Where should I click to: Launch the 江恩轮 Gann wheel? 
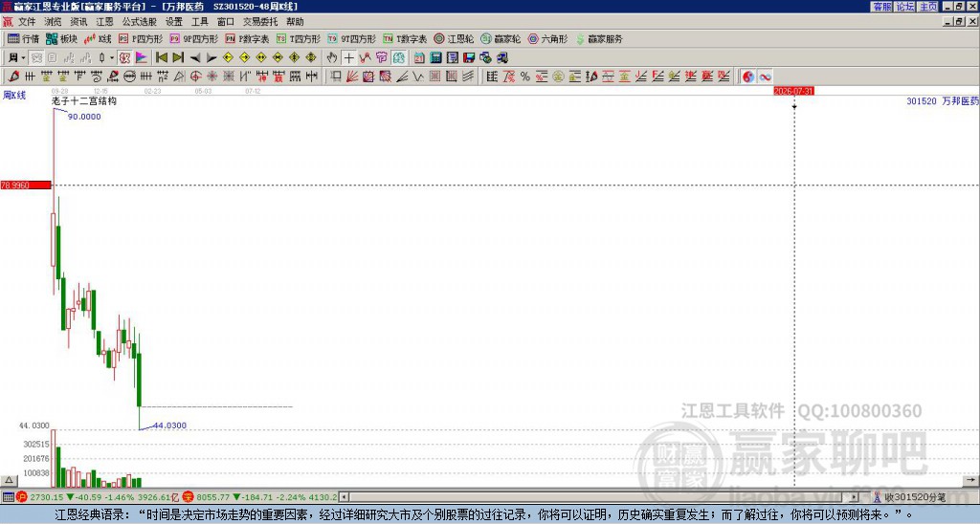[x=454, y=38]
